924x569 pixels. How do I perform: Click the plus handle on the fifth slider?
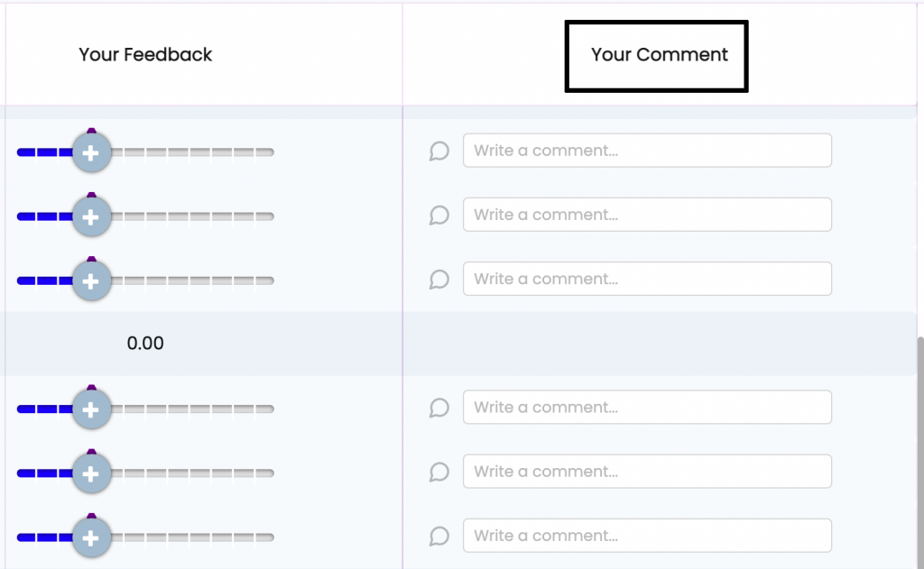pos(91,474)
